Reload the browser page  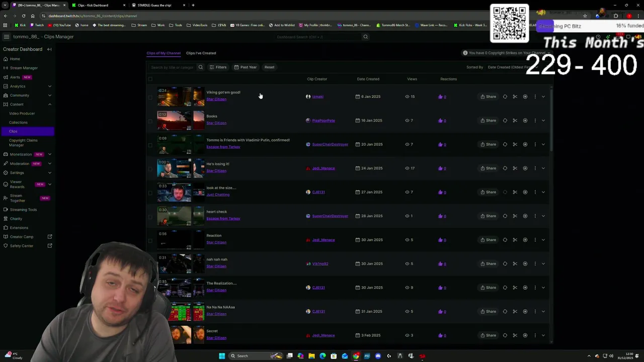point(23,16)
